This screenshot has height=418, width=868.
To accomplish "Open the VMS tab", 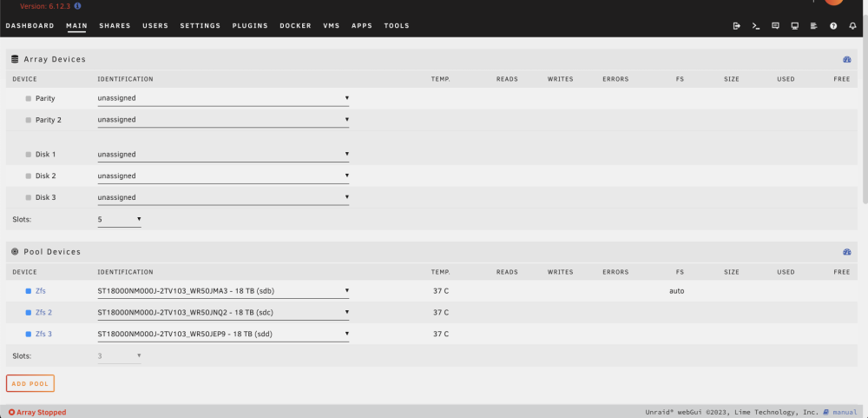I will (331, 25).
